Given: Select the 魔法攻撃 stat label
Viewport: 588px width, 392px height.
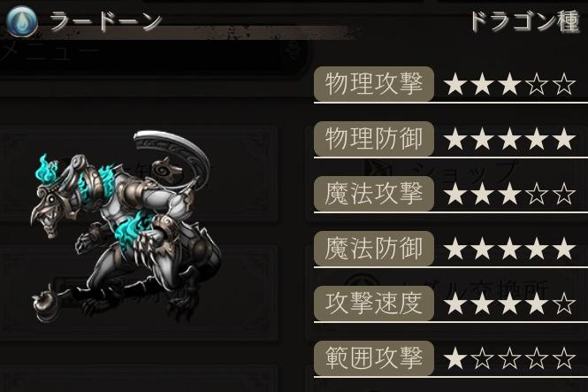Looking at the screenshot, I should click(x=374, y=194).
